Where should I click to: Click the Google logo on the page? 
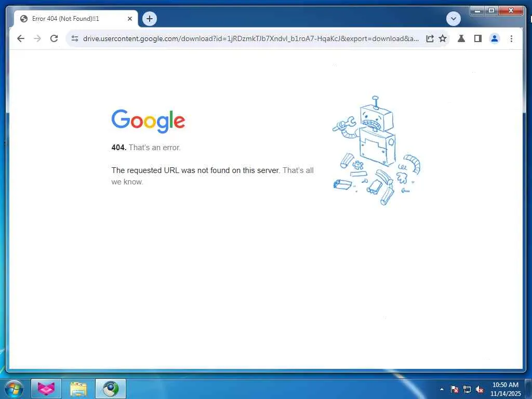[x=148, y=121]
